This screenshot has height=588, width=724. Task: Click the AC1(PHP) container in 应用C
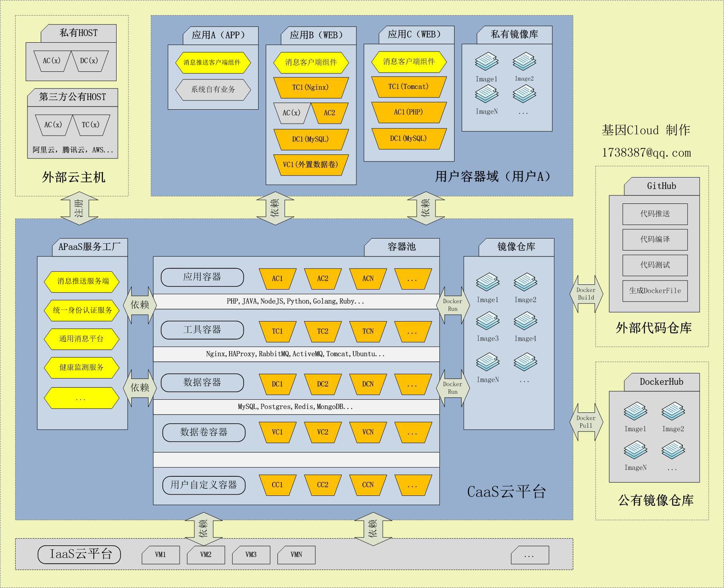[409, 112]
